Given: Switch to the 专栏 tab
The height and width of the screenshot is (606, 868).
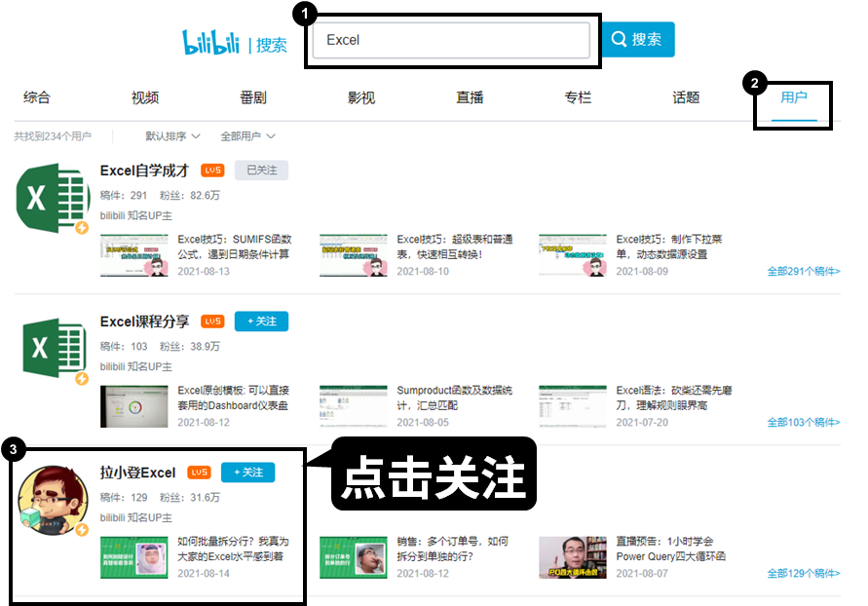Looking at the screenshot, I should pos(578,98).
